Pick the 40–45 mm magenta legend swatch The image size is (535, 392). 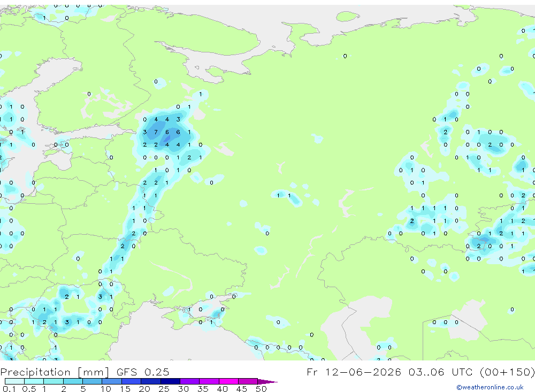pyautogui.click(x=228, y=381)
